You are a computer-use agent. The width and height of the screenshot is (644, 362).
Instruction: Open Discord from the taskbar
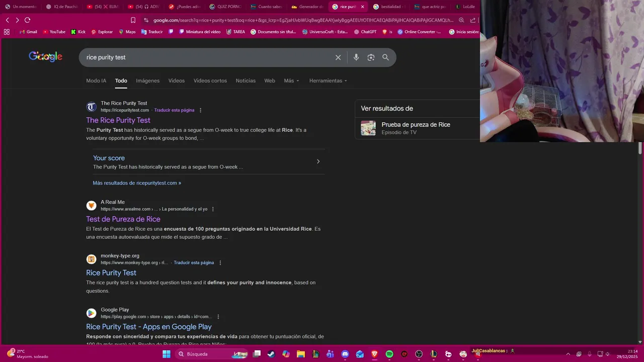pos(345,354)
